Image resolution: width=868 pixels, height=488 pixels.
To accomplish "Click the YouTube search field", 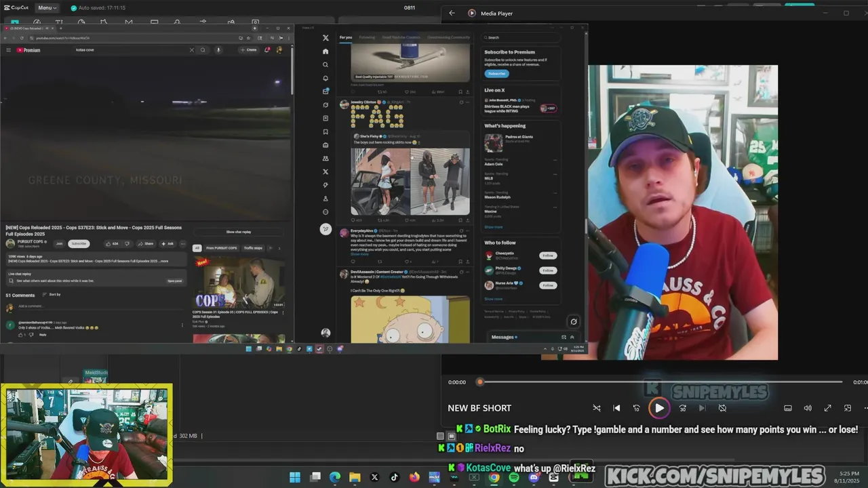I will pos(129,49).
